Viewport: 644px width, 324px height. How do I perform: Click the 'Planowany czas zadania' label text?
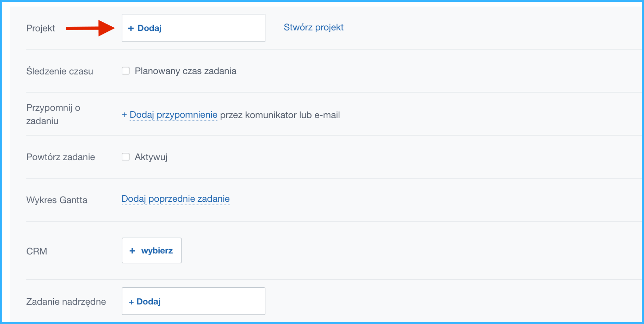(x=186, y=71)
